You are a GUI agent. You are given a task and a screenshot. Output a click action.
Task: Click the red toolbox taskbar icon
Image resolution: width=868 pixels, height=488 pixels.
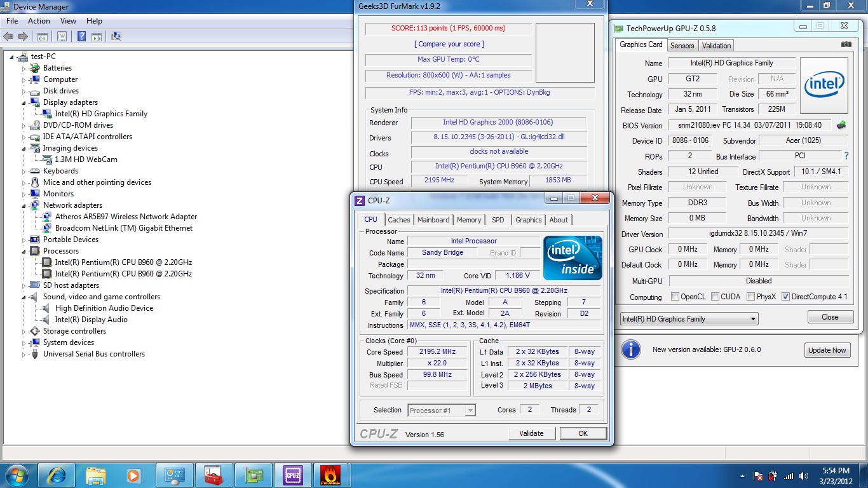pos(213,475)
